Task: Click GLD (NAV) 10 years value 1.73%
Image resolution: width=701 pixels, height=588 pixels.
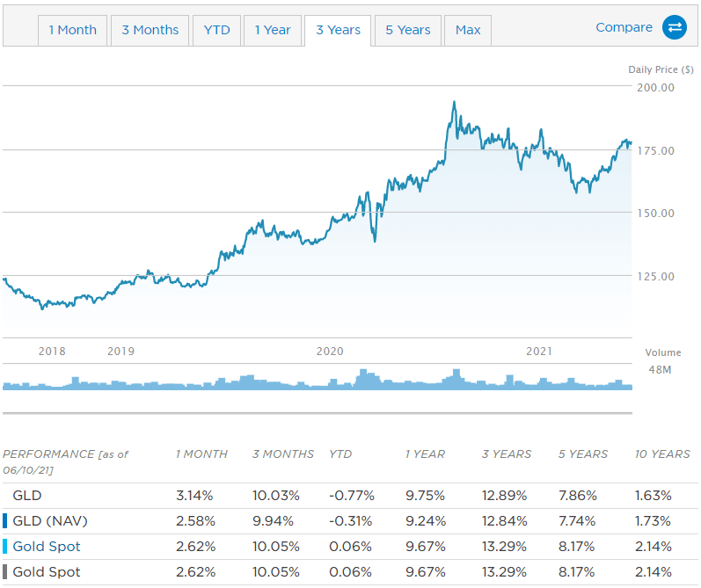Action: coord(653,521)
